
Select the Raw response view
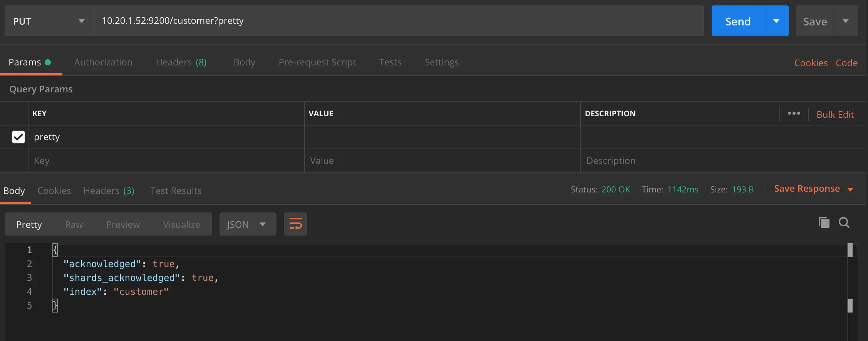74,224
